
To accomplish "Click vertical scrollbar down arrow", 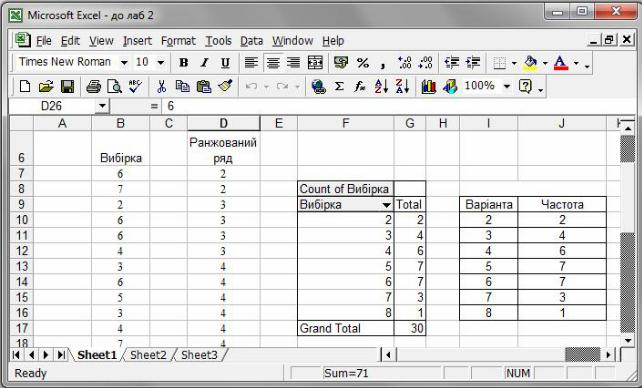I will pos(628,340).
